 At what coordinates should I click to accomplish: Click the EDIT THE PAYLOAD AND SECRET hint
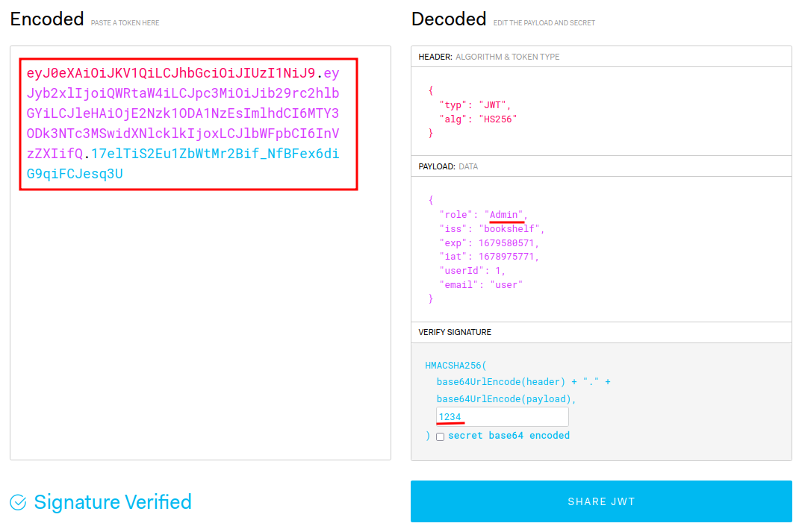pyautogui.click(x=544, y=23)
